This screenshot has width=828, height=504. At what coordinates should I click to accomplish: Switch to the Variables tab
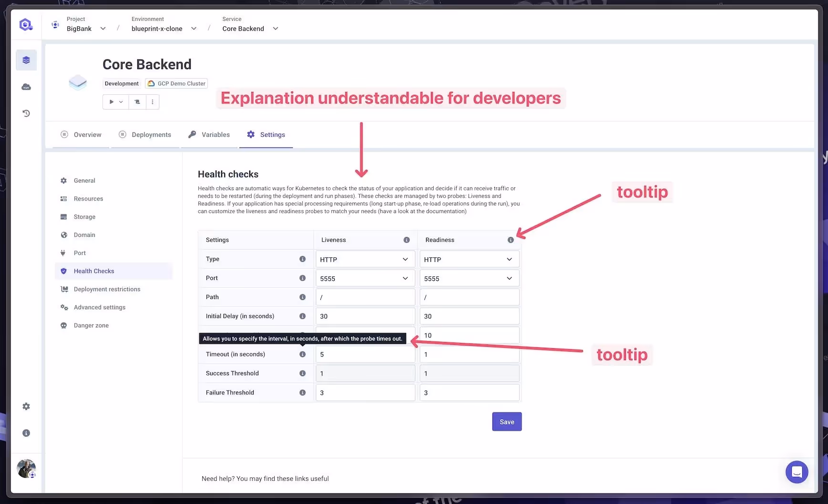pos(209,135)
